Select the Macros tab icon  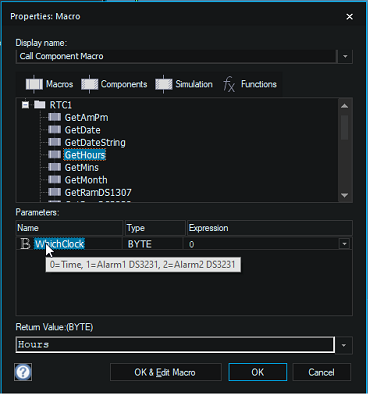[x=34, y=84]
